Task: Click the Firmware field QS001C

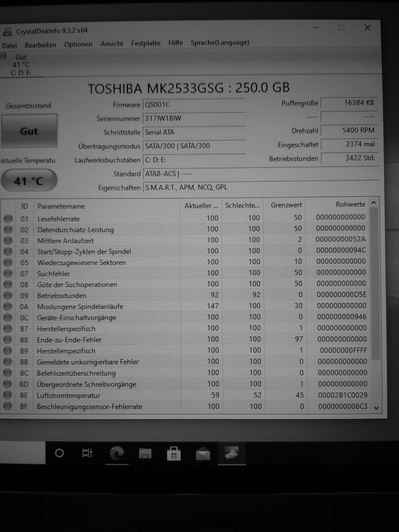Action: (x=194, y=104)
